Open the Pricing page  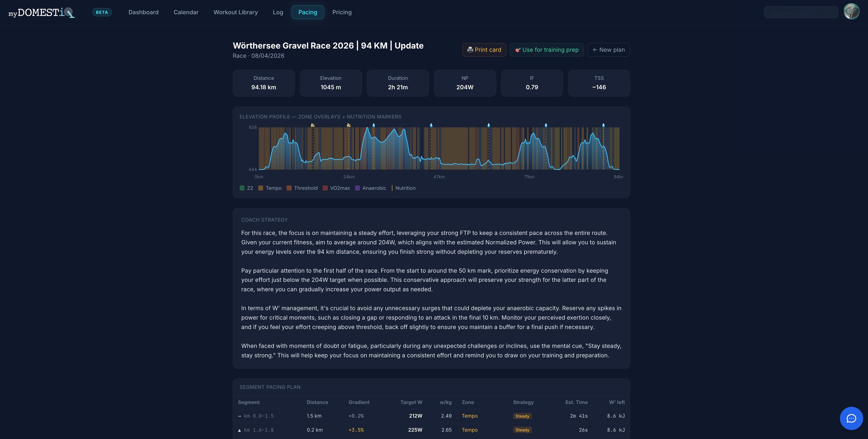(x=342, y=12)
